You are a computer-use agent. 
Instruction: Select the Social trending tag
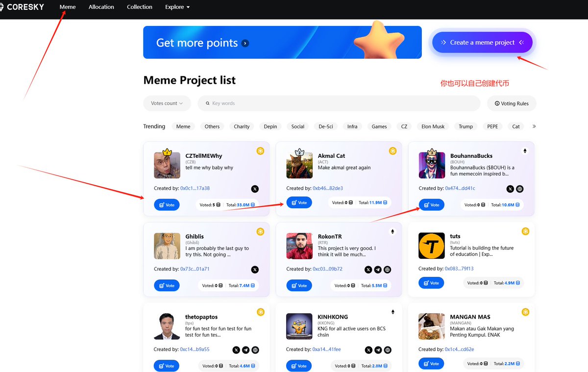click(298, 126)
